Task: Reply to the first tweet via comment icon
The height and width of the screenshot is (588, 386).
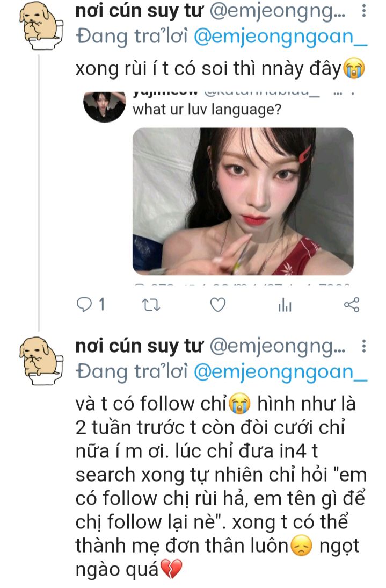Action: pyautogui.click(x=84, y=305)
